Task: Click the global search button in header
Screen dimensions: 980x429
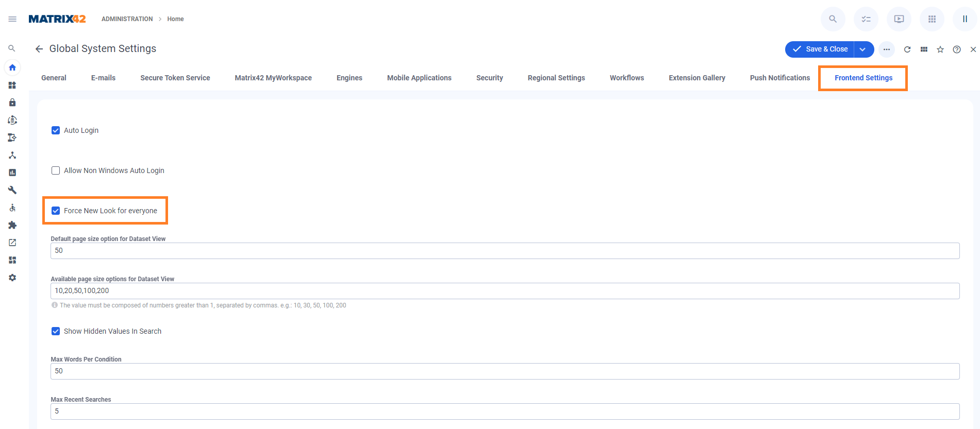Action: point(833,19)
